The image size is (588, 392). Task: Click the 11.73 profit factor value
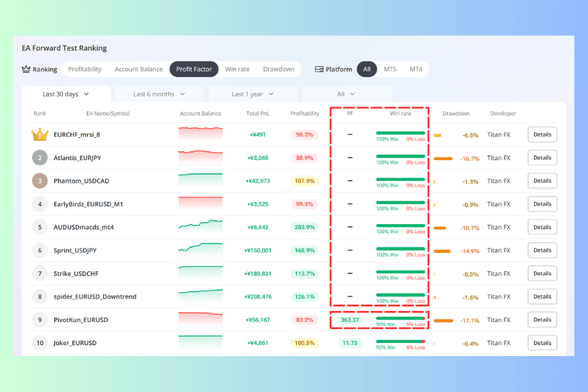click(x=350, y=343)
